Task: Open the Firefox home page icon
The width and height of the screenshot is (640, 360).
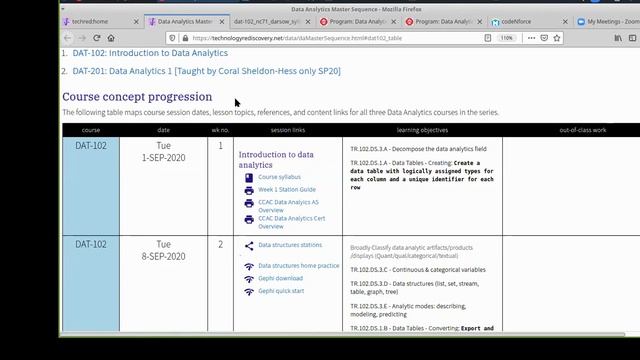Action: coord(111,38)
